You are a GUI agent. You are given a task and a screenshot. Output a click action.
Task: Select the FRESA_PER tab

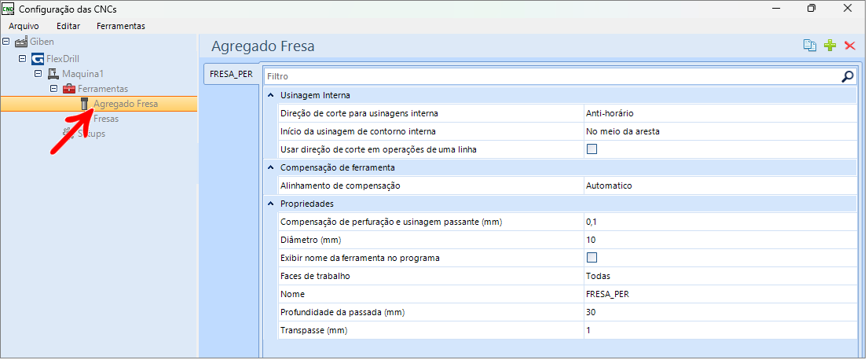[232, 75]
